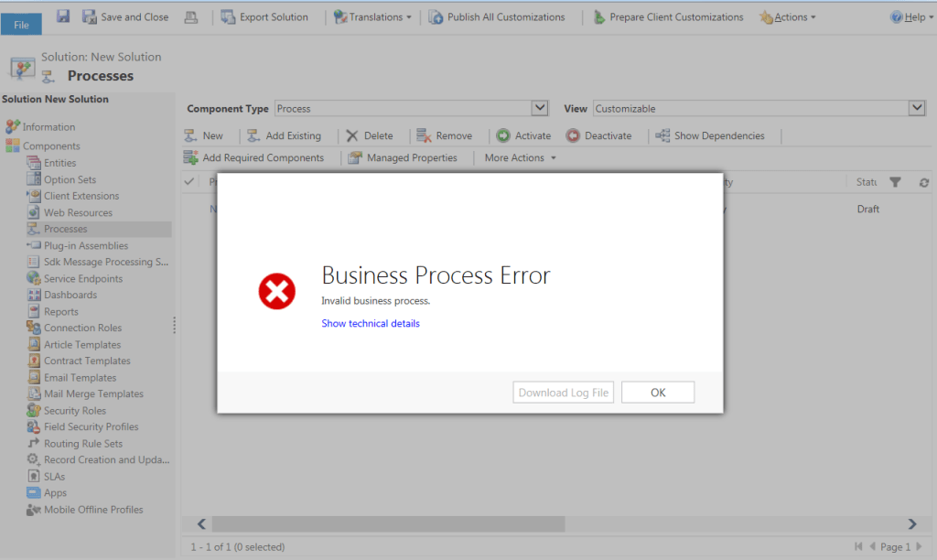
Task: Open the Component Type dropdown
Action: tap(539, 108)
